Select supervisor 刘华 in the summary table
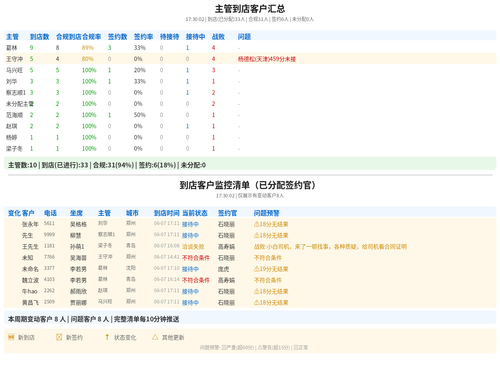 (x=11, y=81)
